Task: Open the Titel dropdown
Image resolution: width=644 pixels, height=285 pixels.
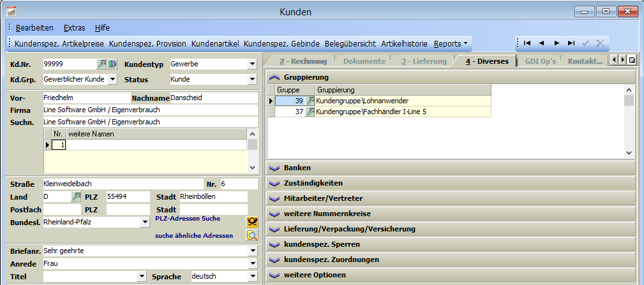Action: coord(142,276)
